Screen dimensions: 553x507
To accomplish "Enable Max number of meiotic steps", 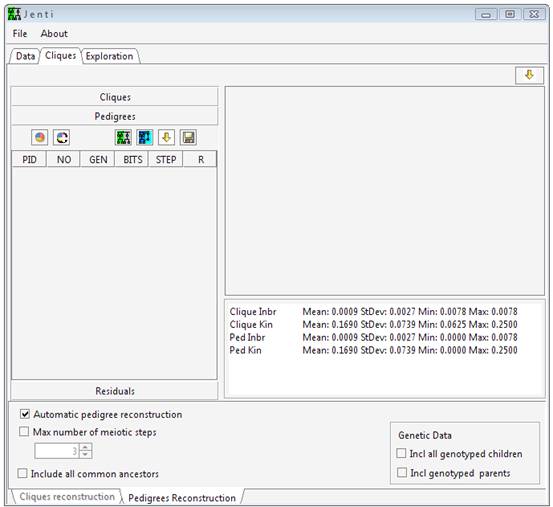I will pyautogui.click(x=24, y=431).
